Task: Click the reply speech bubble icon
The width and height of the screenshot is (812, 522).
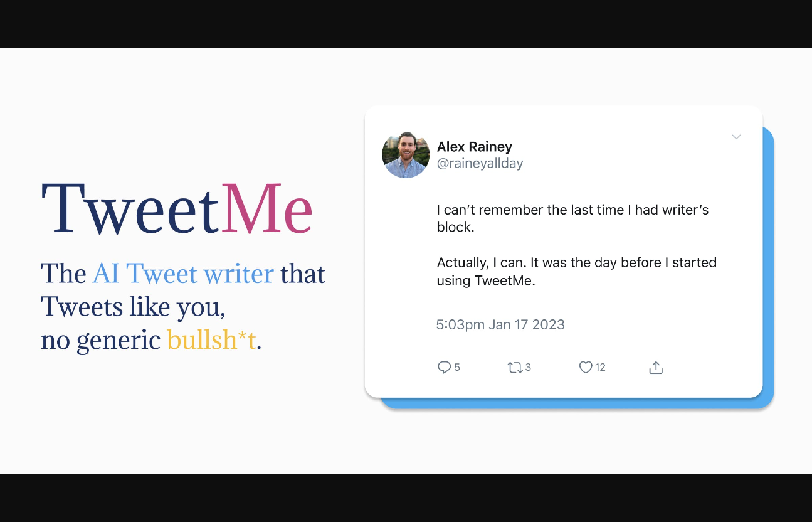Action: point(444,368)
